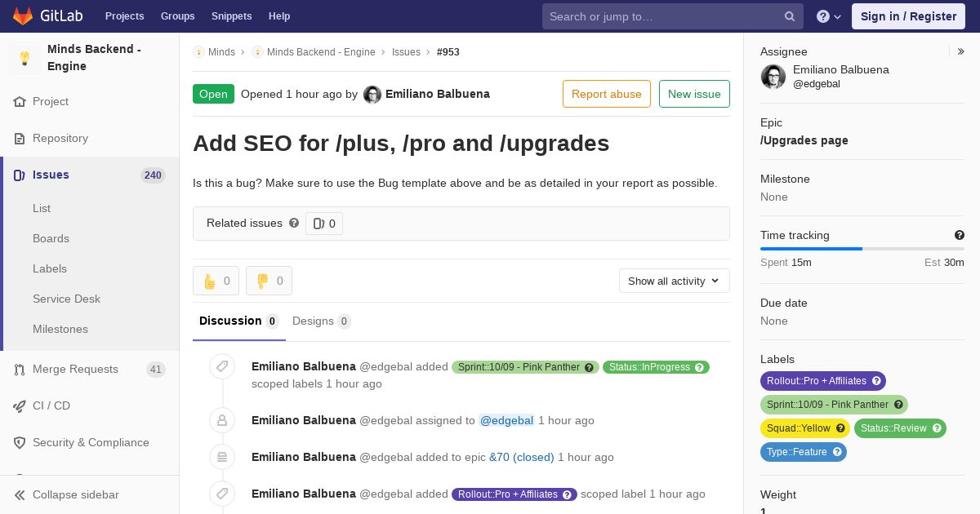
Task: Click the thumbs up reaction
Action: 216,281
